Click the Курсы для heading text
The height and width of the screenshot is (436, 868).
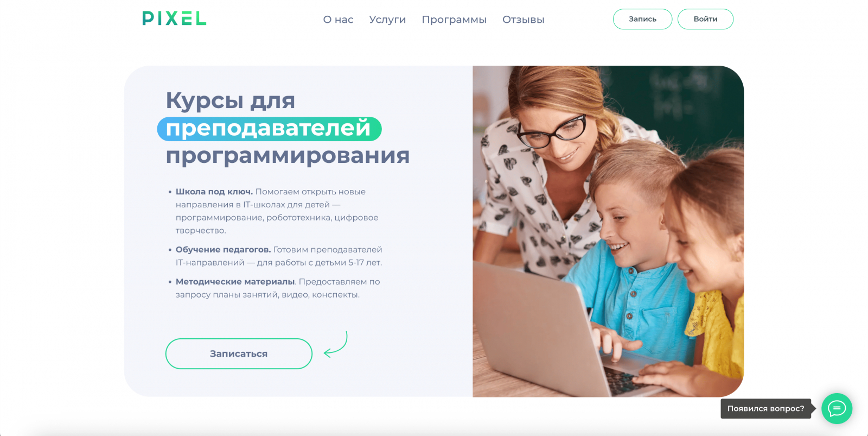click(230, 101)
